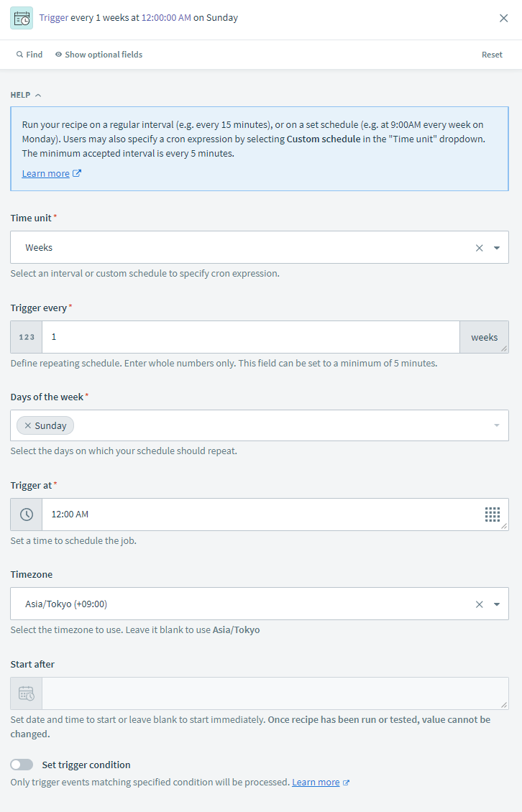Open the Timezone dropdown arrow
Screen dimensions: 522x812
pos(497,604)
